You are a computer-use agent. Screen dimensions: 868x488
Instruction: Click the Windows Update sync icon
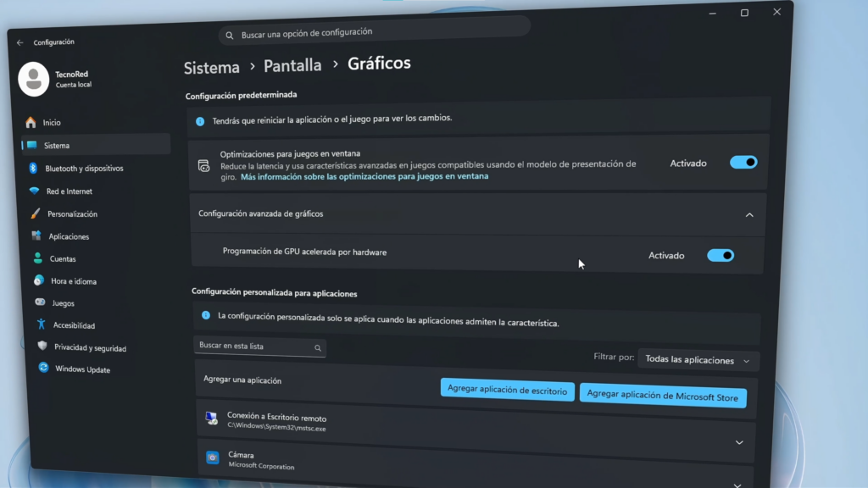tap(43, 368)
